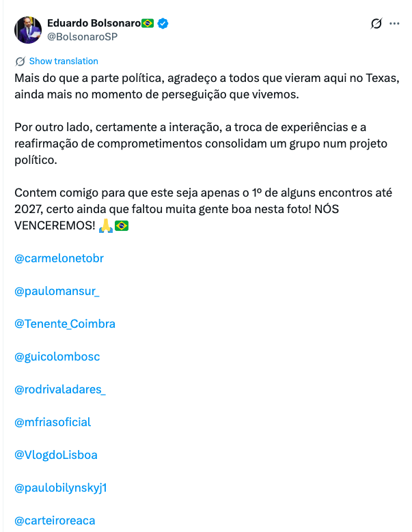The height and width of the screenshot is (532, 412).
Task: Open the three-dot More options menu
Action: pyautogui.click(x=394, y=24)
